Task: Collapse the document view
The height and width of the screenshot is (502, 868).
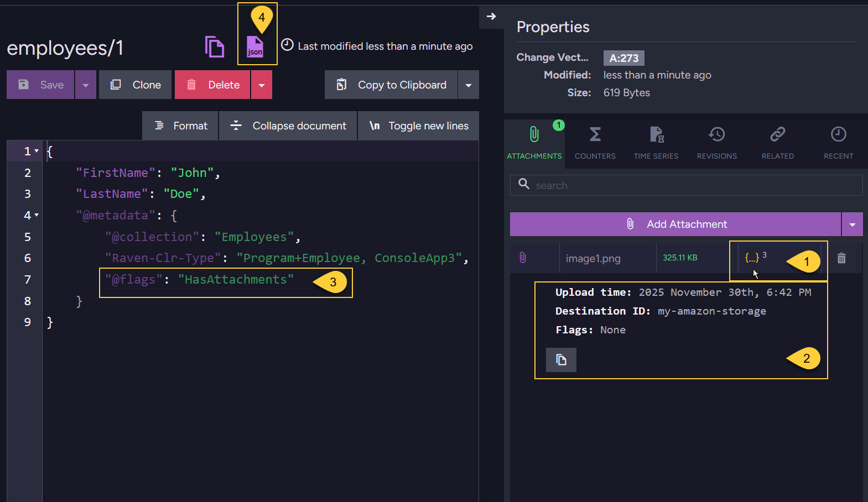Action: point(288,126)
